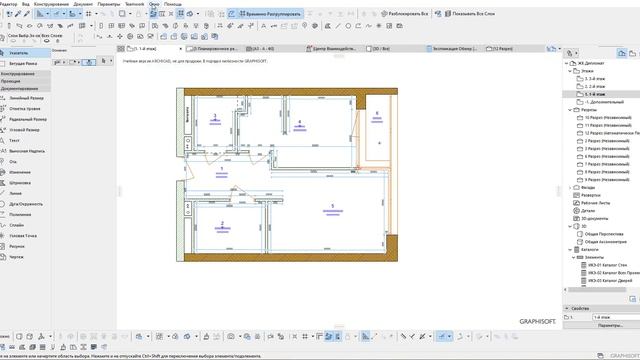Choose the Дуга/Окружность tool
The height and width of the screenshot is (360, 640).
coord(24,204)
